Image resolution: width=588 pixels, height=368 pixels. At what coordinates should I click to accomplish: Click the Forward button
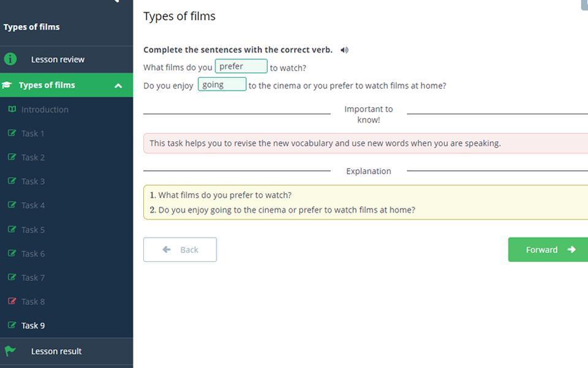[548, 250]
